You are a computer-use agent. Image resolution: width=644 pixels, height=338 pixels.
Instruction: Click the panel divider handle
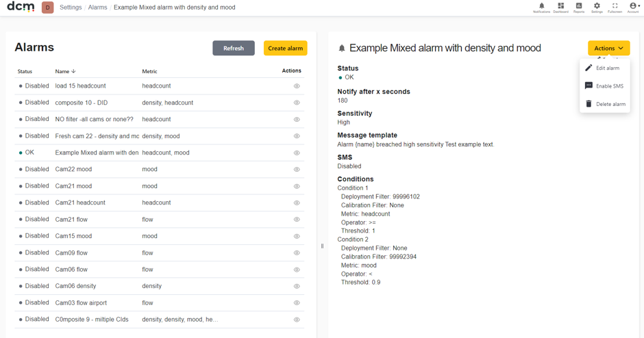pos(323,246)
